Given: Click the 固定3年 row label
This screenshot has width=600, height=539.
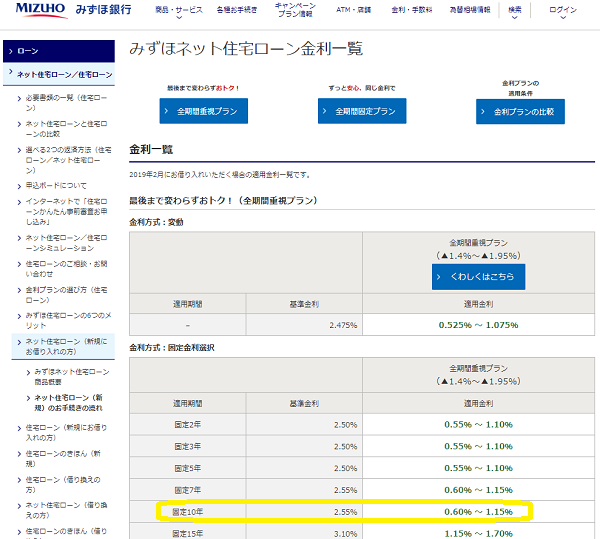Looking at the screenshot, I should click(x=188, y=446).
